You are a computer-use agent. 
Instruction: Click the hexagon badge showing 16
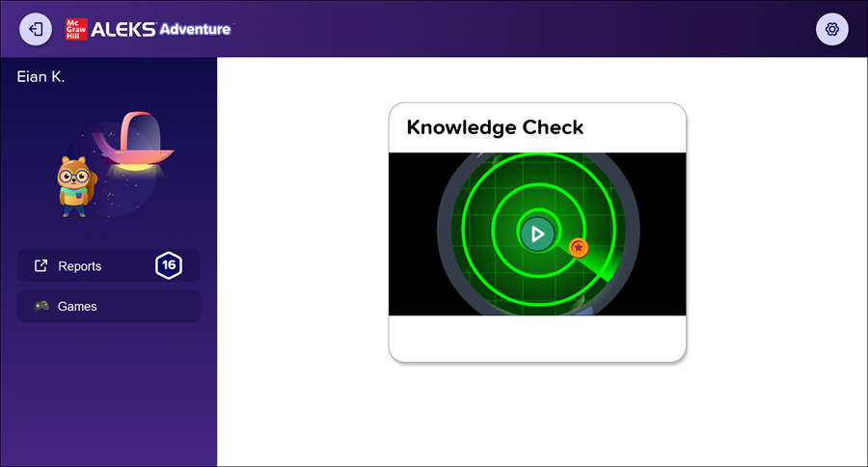[169, 265]
